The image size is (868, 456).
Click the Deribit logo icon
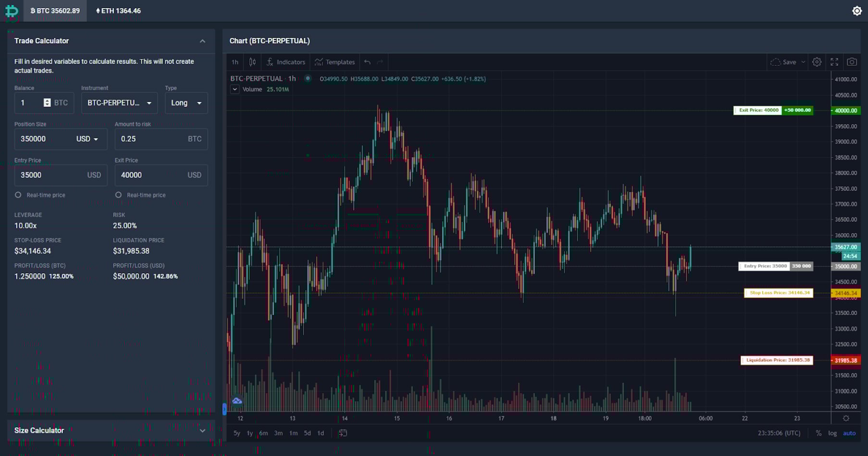[x=12, y=11]
